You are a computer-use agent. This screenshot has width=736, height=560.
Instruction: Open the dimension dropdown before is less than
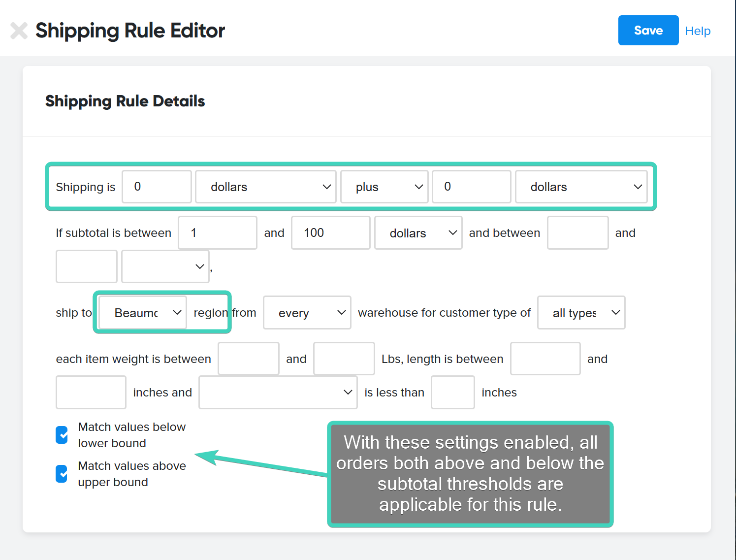click(x=278, y=392)
